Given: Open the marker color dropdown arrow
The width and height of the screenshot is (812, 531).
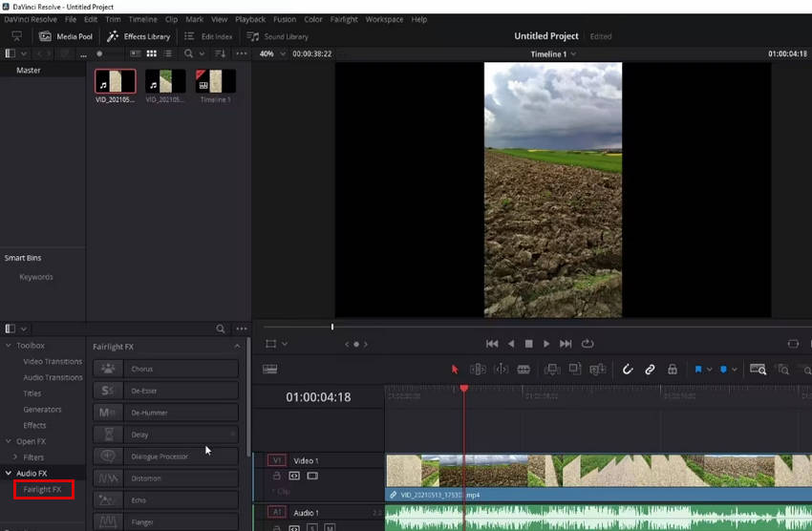Looking at the screenshot, I should 735,370.
